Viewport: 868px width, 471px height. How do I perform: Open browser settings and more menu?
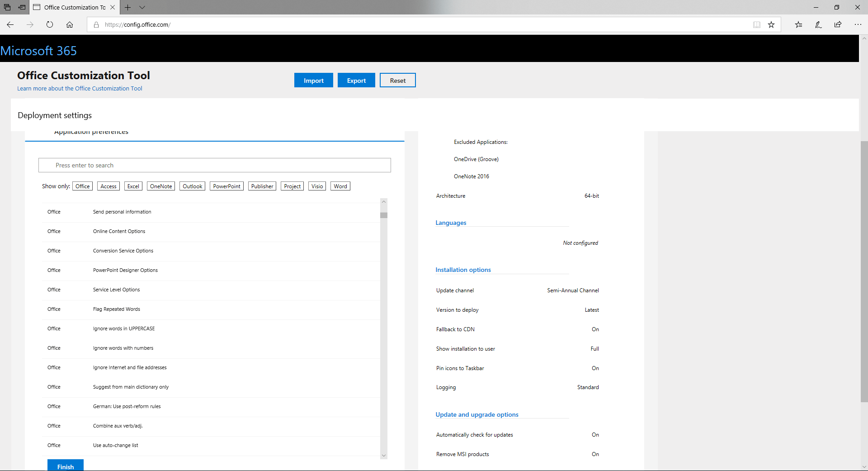click(858, 24)
